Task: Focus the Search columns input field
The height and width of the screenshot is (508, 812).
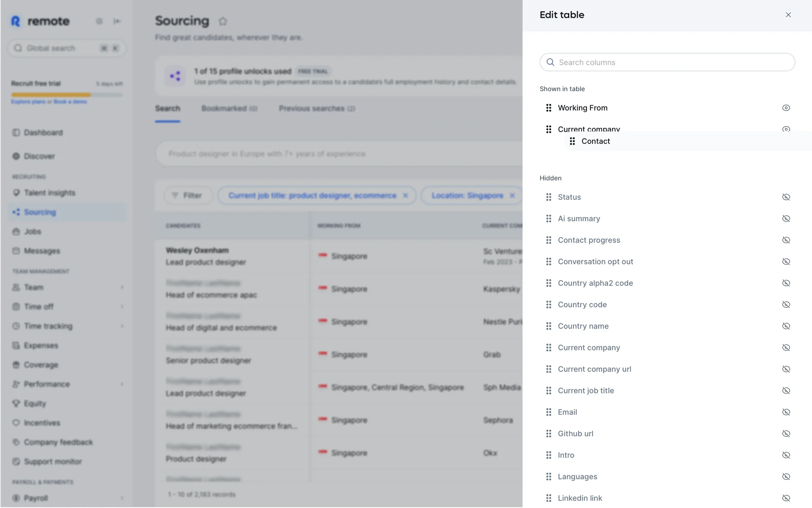Action: coord(672,62)
